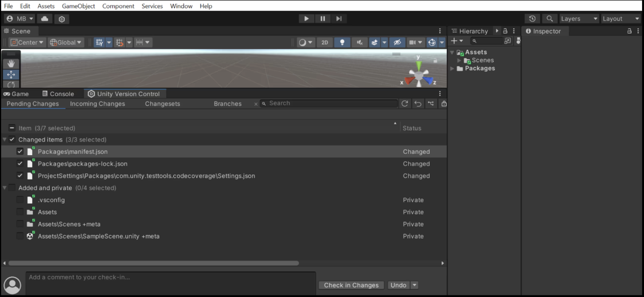Viewport: 644px width, 297px height.
Task: Open the Layers dropdown
Action: point(578,18)
